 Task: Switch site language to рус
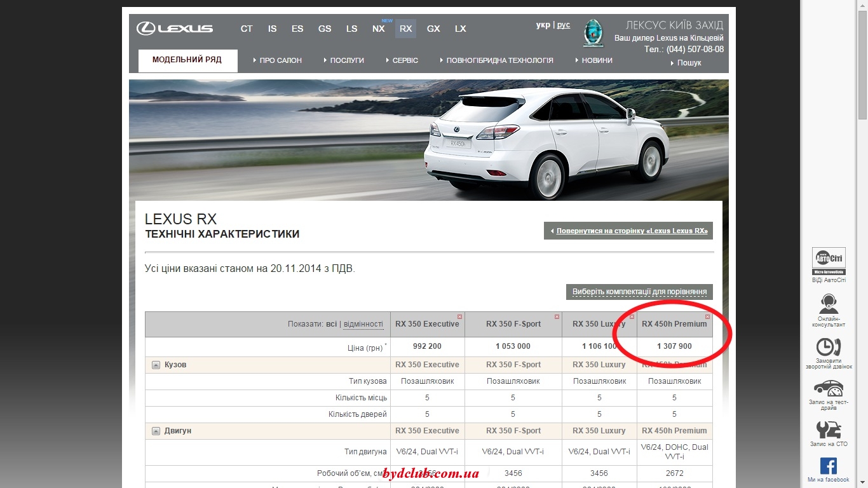tap(564, 25)
